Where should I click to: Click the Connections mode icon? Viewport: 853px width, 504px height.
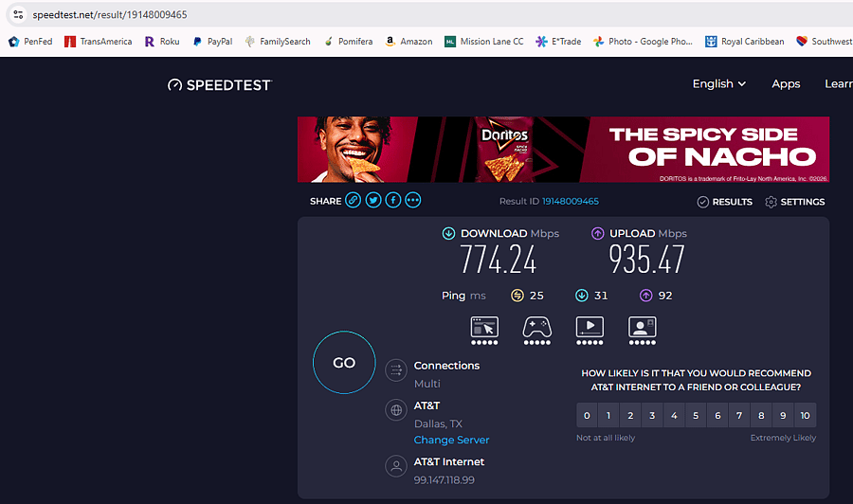click(x=396, y=370)
